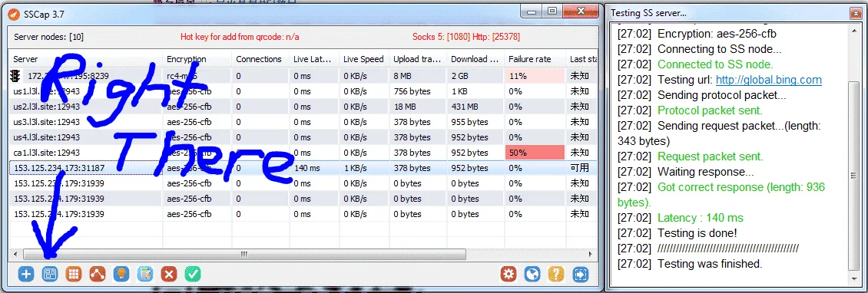
Task: Click the notepad edit icon
Action: click(x=145, y=273)
